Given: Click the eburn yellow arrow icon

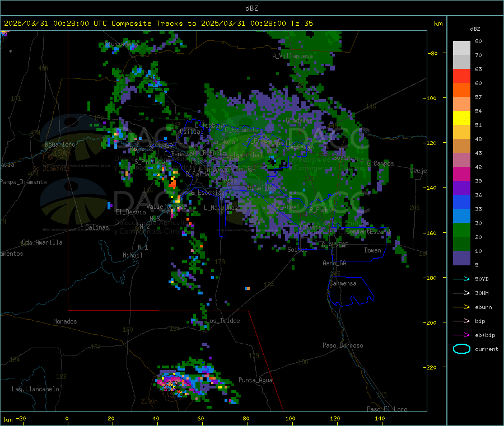Looking at the screenshot, I should tap(461, 307).
